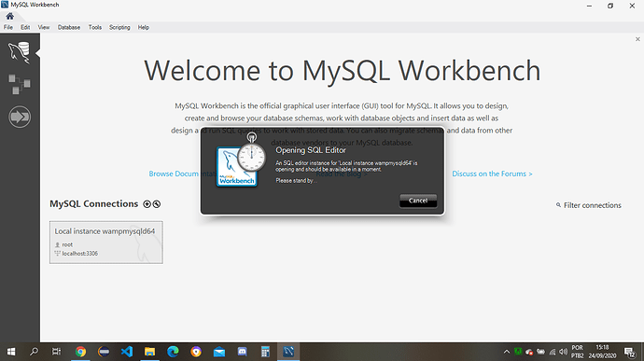Open the MySQL connections sidebar dolphin icon
644x361 pixels.
(x=20, y=52)
